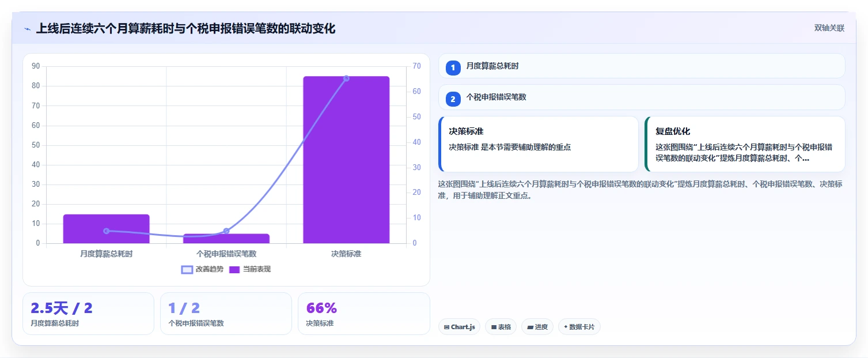Image resolution: width=868 pixels, height=358 pixels.
Task: Select numbered item 1 月度算薪总耗时
Action: tap(642, 66)
